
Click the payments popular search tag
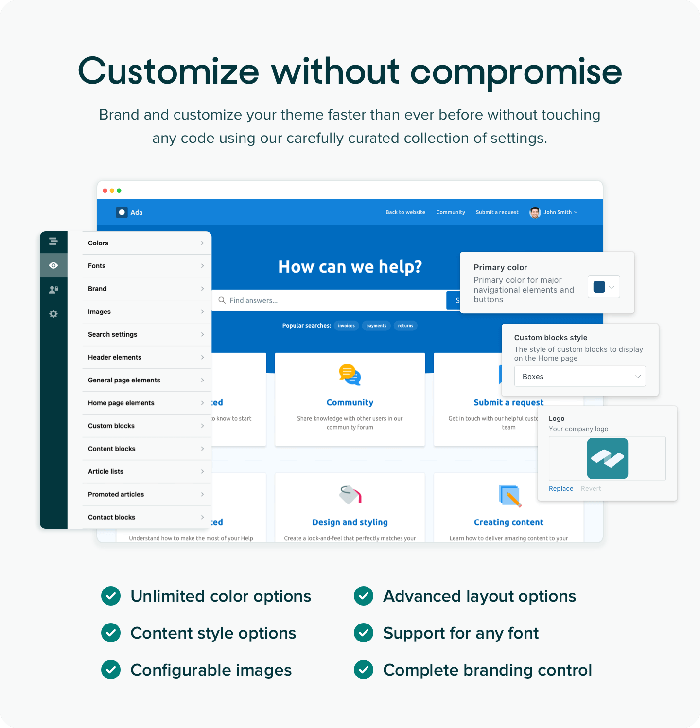[x=376, y=326]
